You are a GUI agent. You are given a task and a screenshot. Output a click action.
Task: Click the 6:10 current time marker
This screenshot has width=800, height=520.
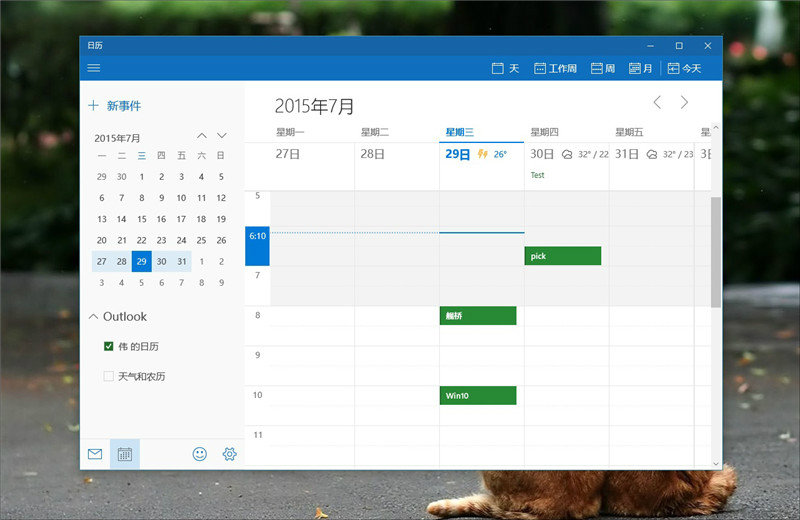[x=257, y=246]
